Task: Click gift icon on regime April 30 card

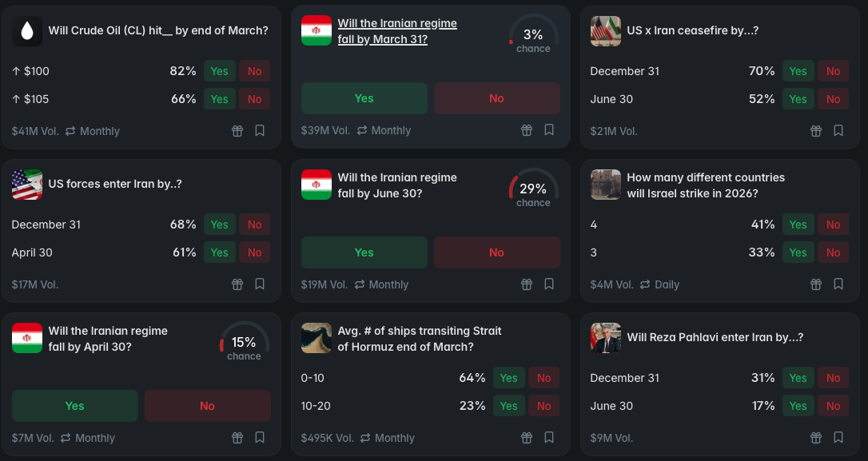Action: click(237, 438)
